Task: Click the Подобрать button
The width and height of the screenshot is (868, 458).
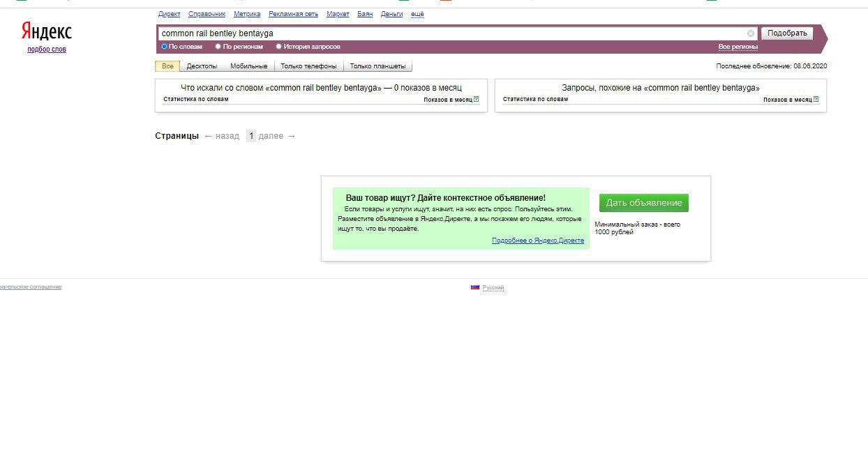Action: (787, 33)
